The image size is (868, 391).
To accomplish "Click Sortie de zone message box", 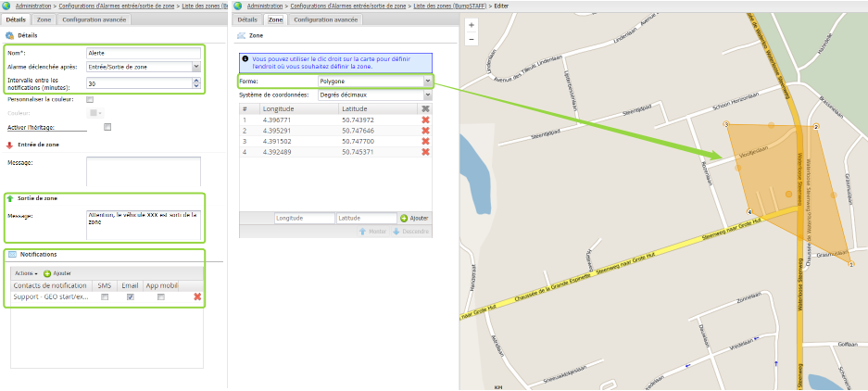I will (144, 224).
